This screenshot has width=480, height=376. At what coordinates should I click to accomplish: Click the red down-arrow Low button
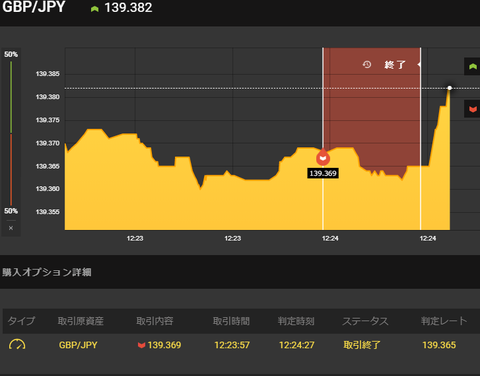coord(472,109)
